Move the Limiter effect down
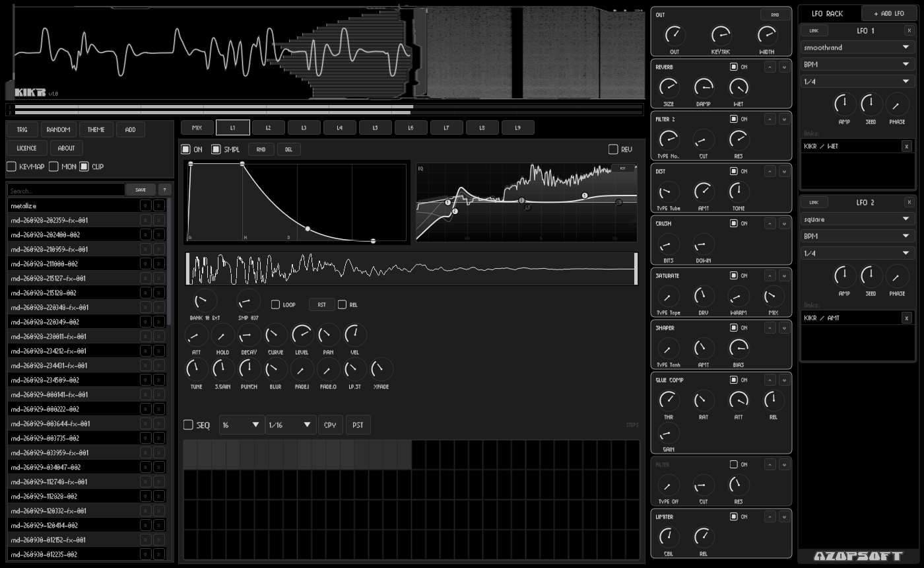Viewport: 924px width, 568px height. [784, 516]
